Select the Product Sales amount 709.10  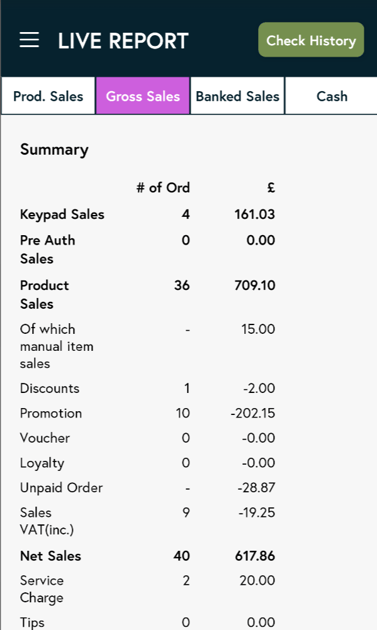(x=255, y=286)
